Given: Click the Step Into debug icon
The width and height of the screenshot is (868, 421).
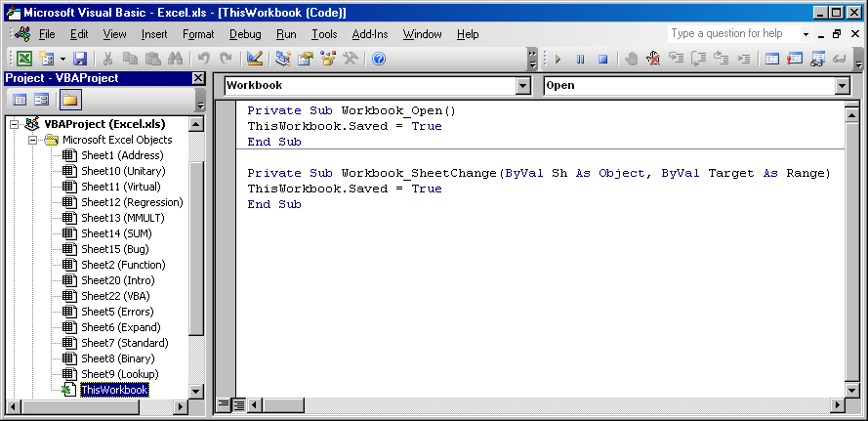Looking at the screenshot, I should click(x=677, y=59).
